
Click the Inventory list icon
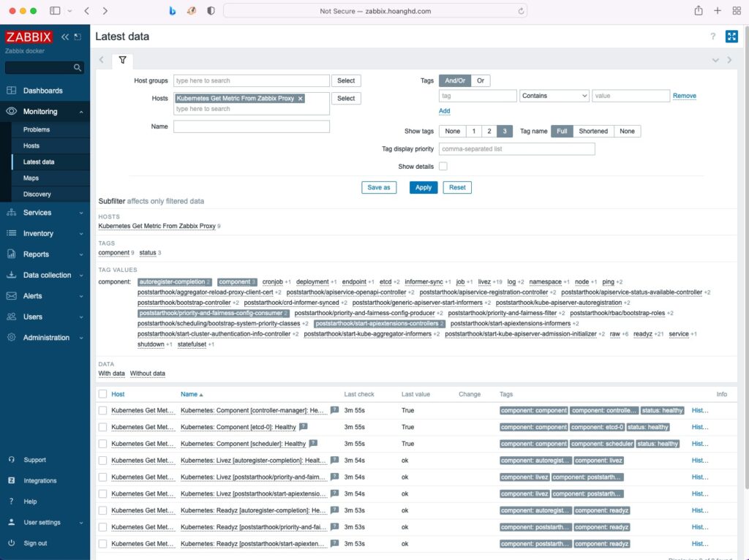coord(12,233)
